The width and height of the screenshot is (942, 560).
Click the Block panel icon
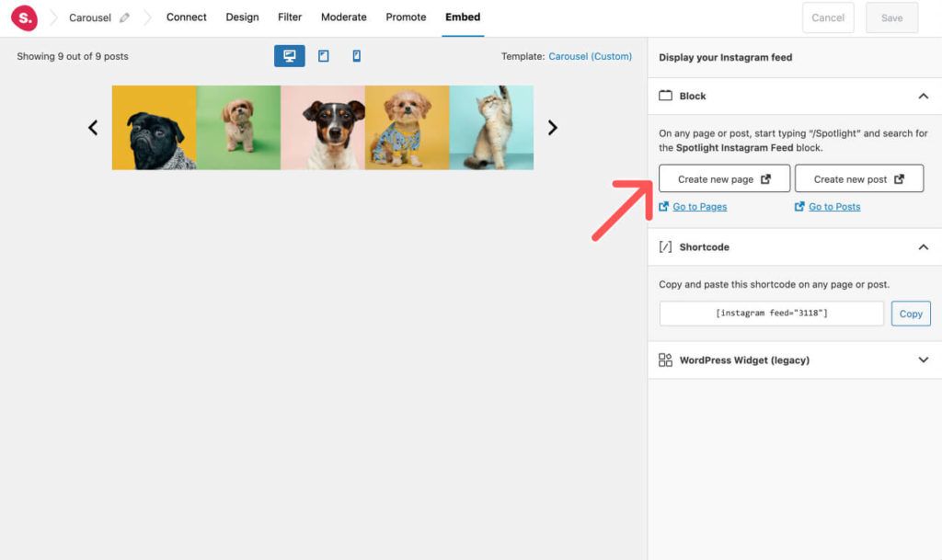tap(666, 96)
